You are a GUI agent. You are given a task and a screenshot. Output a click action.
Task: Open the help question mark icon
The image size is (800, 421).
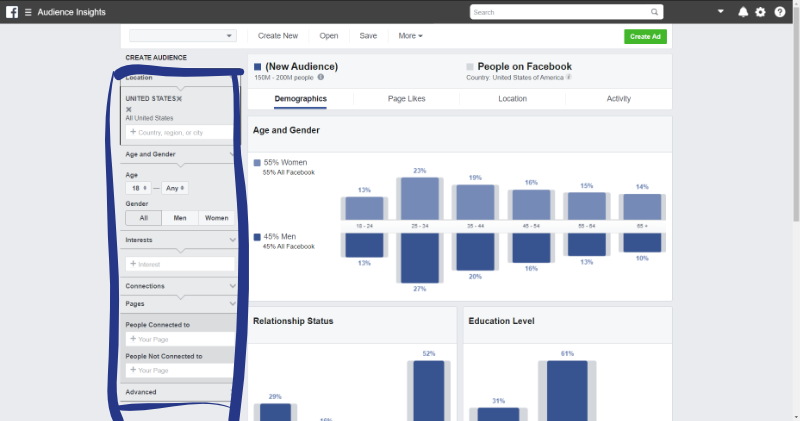pos(780,12)
